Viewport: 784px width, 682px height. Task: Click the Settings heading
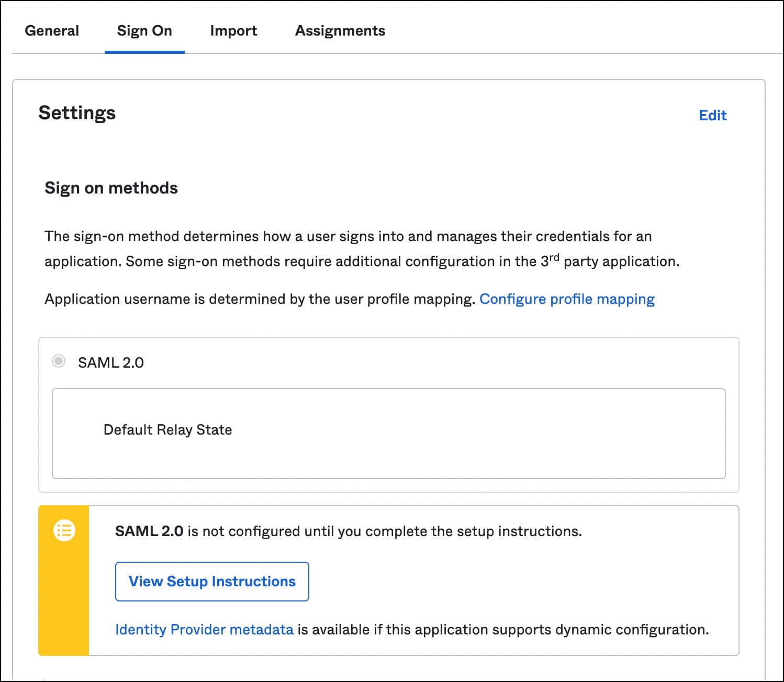(77, 113)
